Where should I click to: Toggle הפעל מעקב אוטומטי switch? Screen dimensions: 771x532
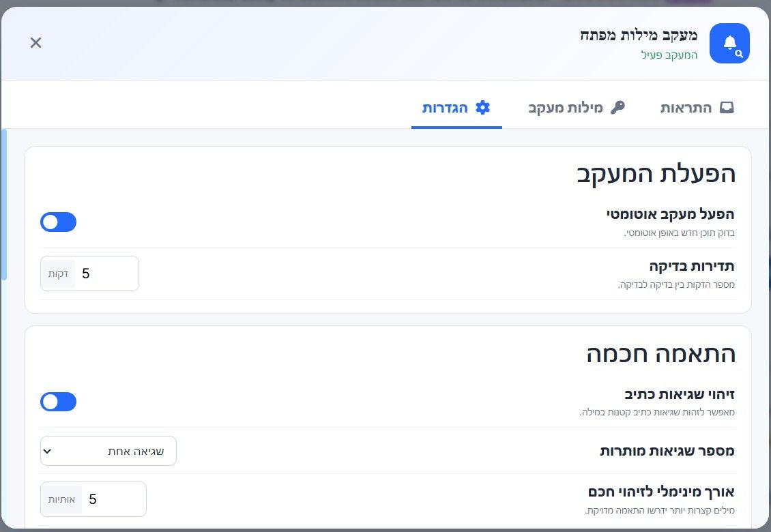[x=58, y=222]
